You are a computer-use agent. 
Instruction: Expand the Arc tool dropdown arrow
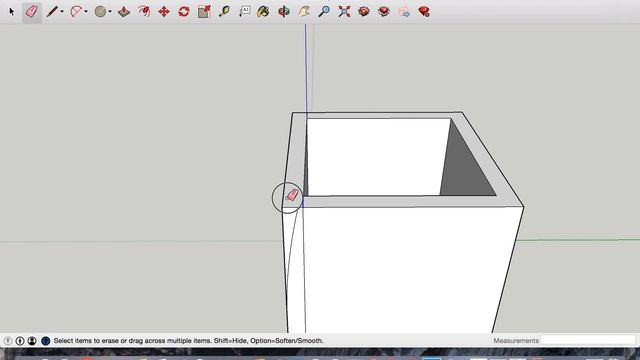[x=86, y=11]
